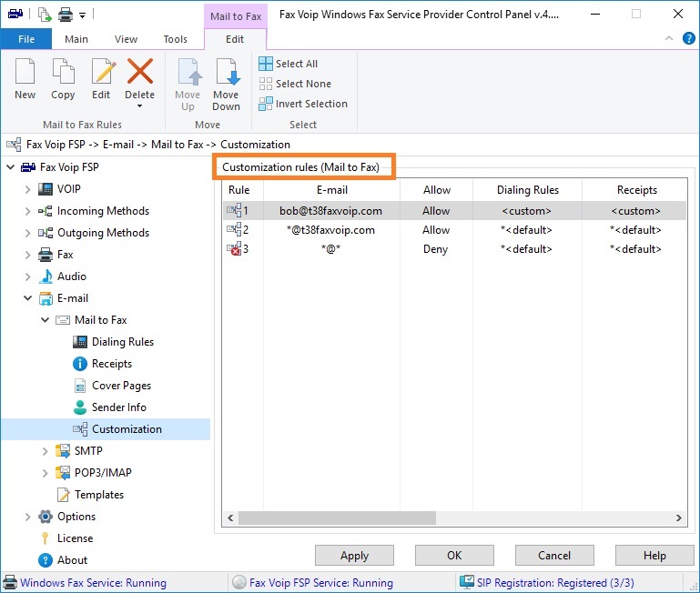Click the Dialing Rules column header

pos(527,190)
